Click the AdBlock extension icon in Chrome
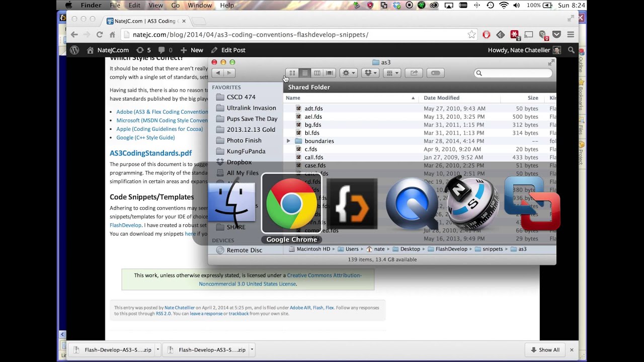The width and height of the screenshot is (644, 362). click(x=487, y=35)
